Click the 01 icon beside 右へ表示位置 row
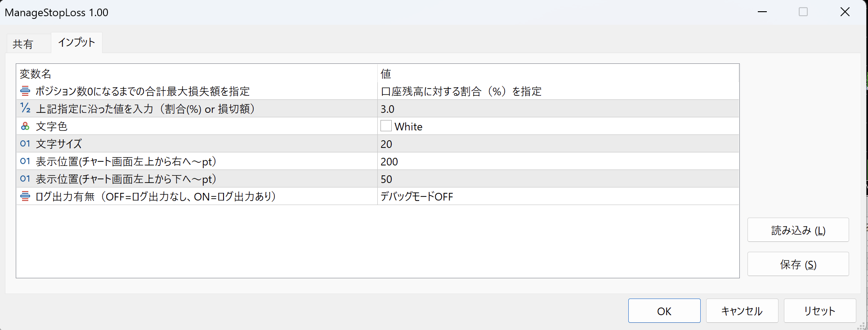 pos(25,161)
